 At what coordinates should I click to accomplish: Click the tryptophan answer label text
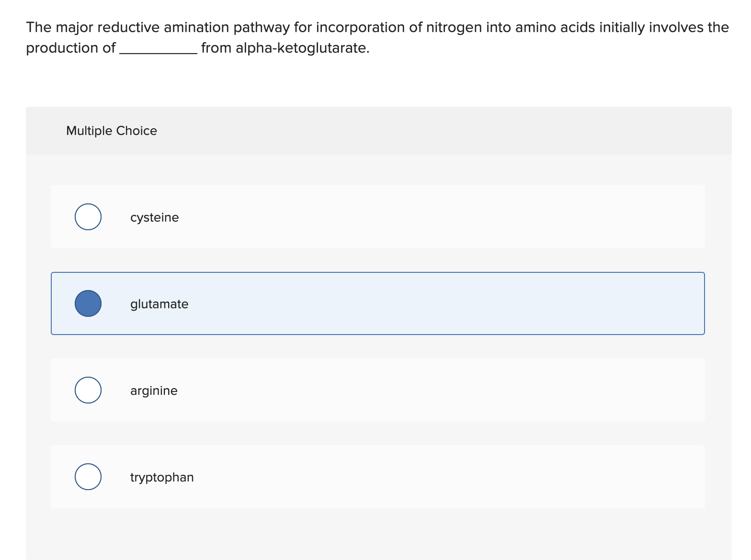tap(161, 477)
